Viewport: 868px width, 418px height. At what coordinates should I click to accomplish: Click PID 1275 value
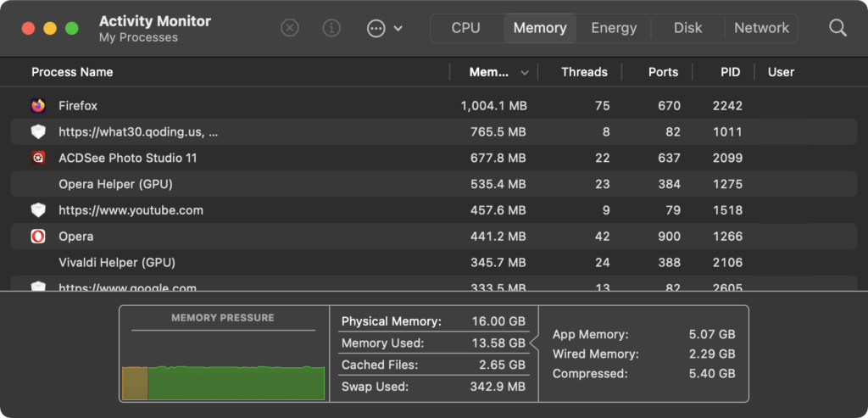[x=728, y=184]
